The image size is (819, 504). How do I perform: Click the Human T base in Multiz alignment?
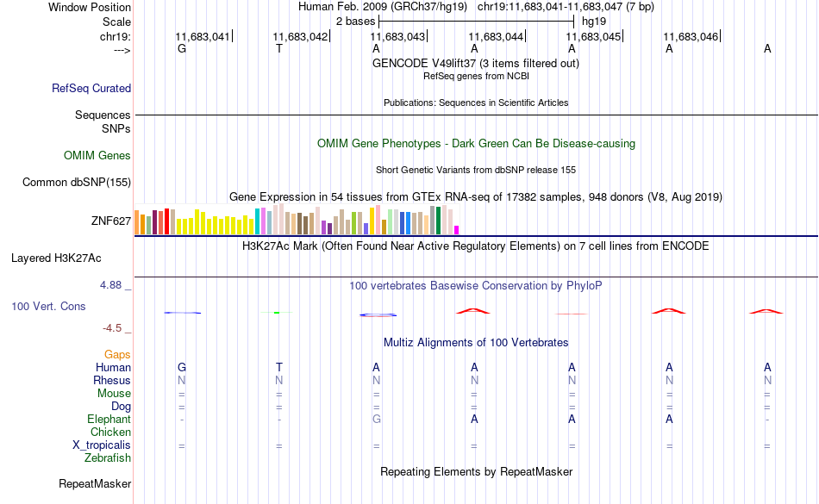pos(279,367)
